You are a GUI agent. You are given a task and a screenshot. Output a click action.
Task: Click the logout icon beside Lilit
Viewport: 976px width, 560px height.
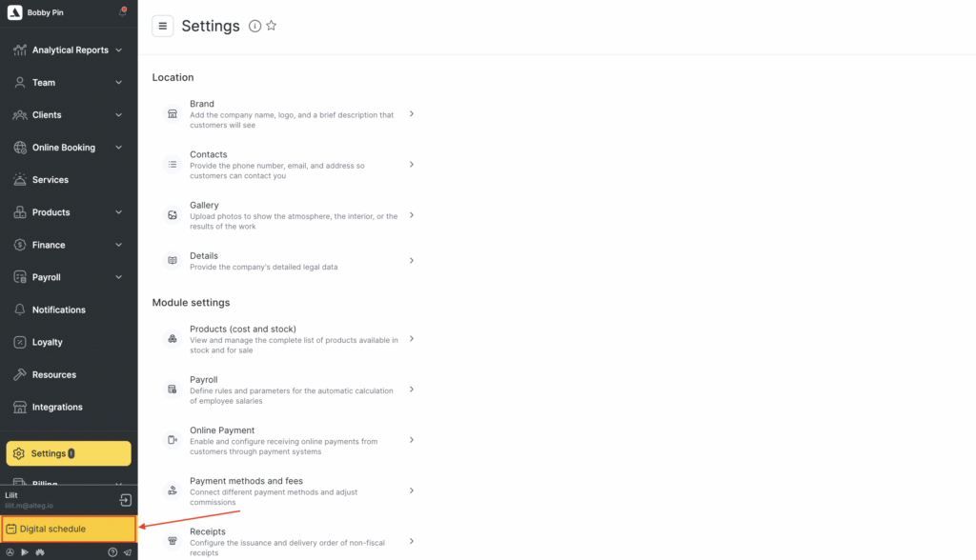pyautogui.click(x=125, y=500)
